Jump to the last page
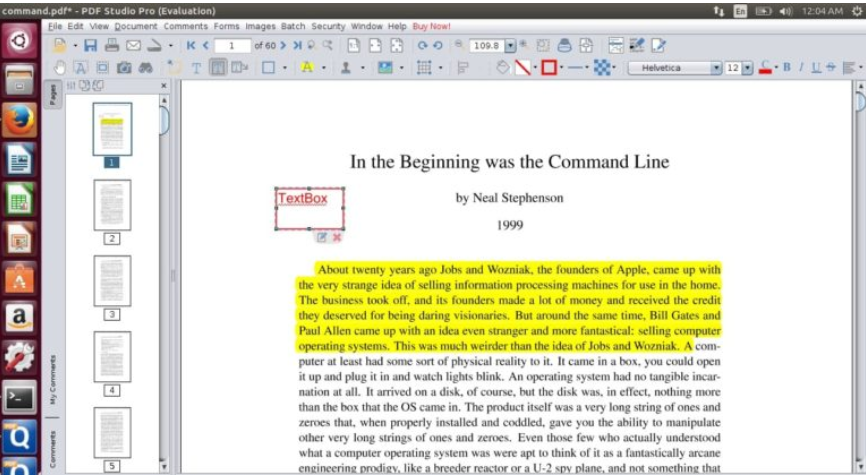 point(297,45)
